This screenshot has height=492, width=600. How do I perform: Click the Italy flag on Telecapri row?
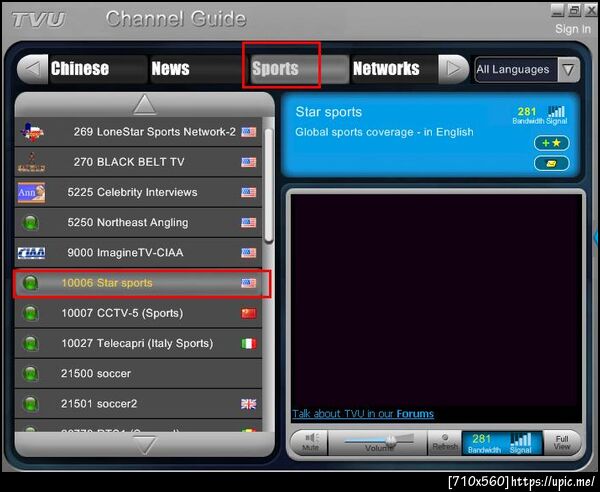click(249, 344)
